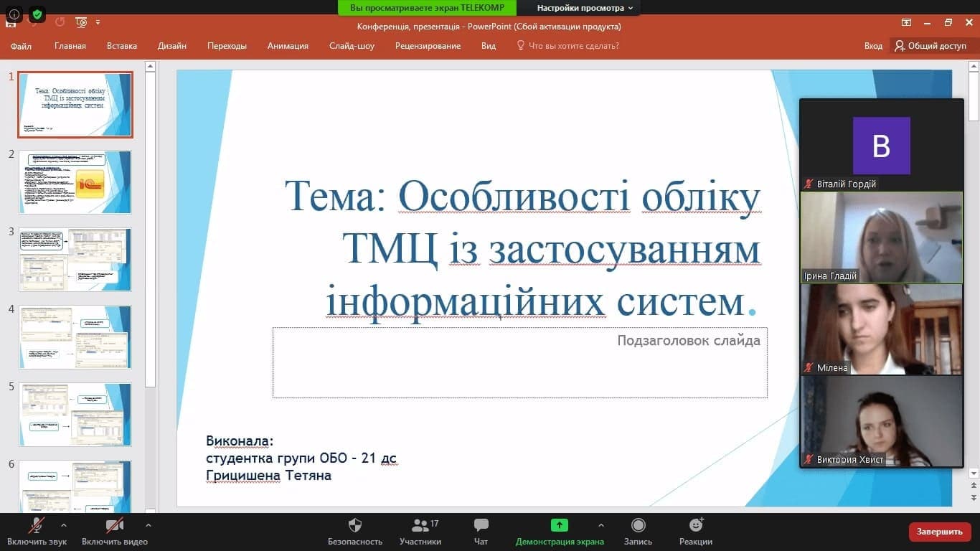Click the green encryption shield icon

[x=37, y=14]
